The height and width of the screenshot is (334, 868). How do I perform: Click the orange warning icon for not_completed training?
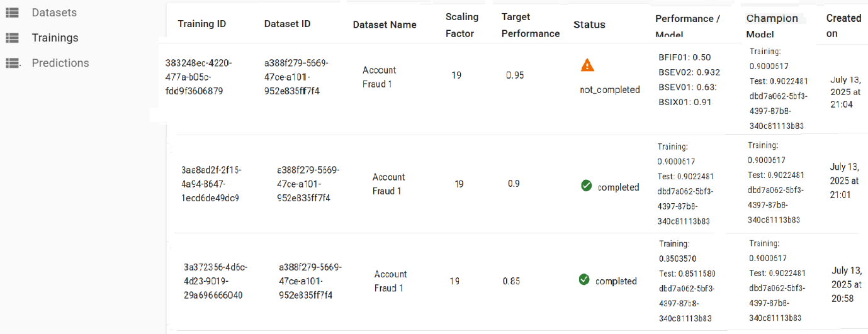(x=587, y=65)
